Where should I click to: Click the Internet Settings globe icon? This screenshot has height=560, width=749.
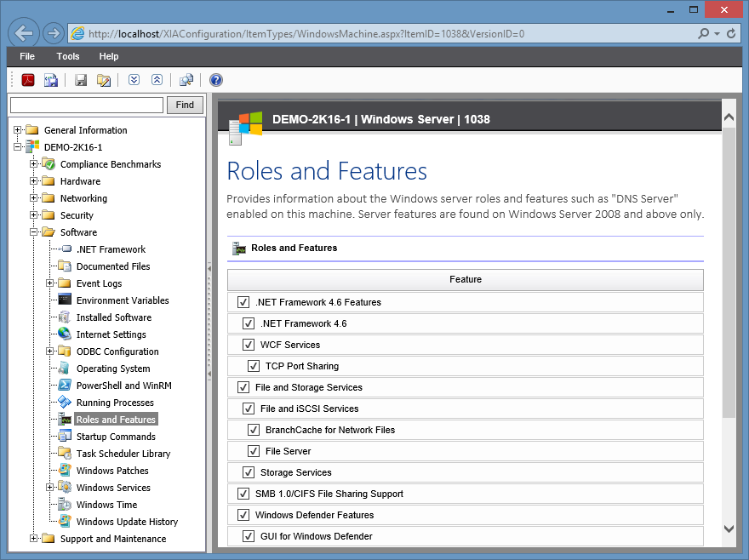(65, 334)
